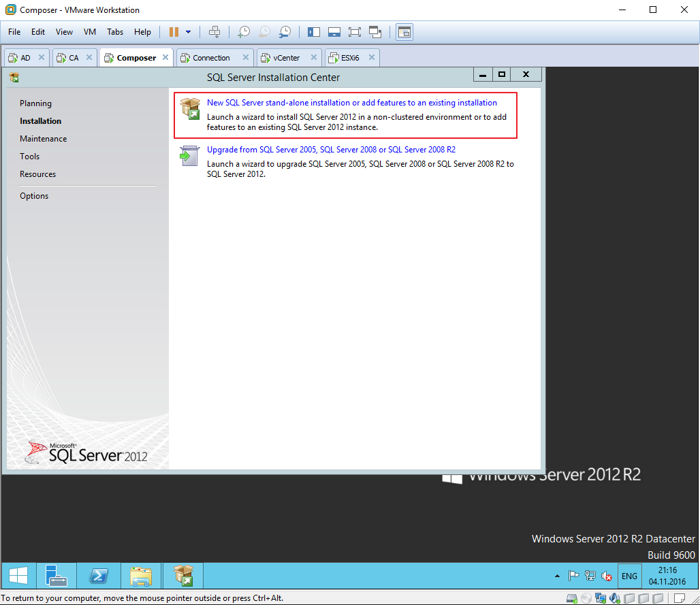Open the snapshot manager icon
Viewport: 700px width, 605px height.
click(285, 32)
